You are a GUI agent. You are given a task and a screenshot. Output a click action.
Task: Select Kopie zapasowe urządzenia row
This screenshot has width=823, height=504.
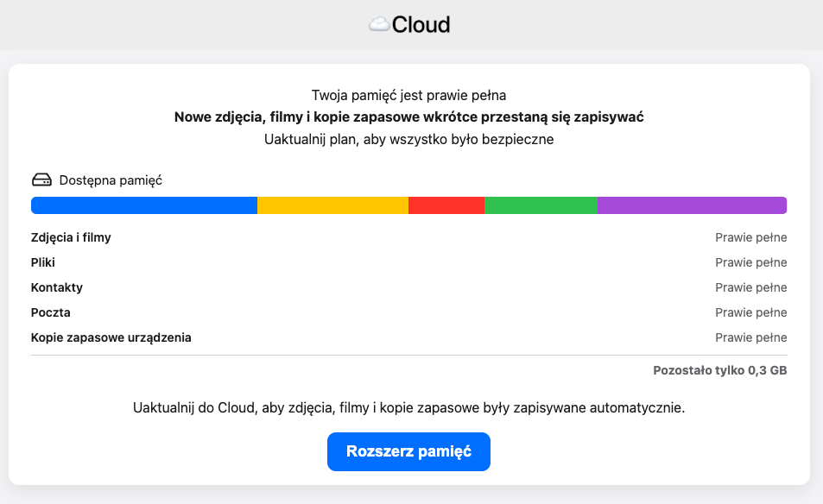click(x=111, y=337)
